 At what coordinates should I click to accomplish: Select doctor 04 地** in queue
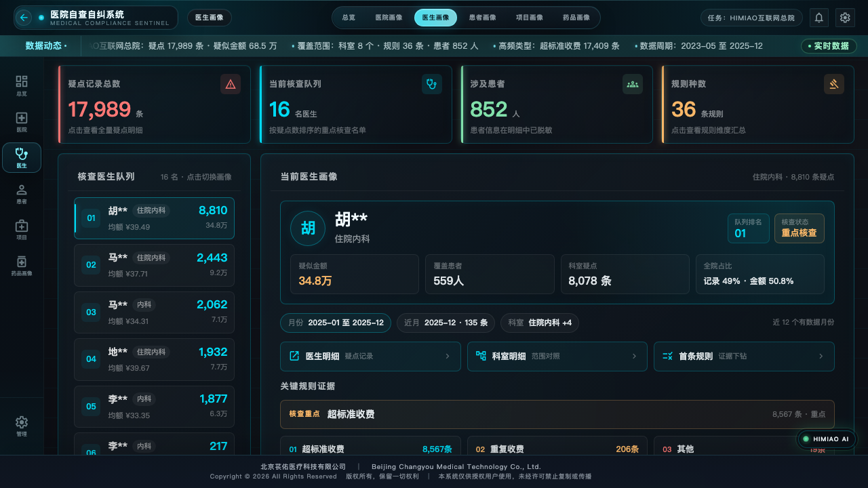pos(154,359)
